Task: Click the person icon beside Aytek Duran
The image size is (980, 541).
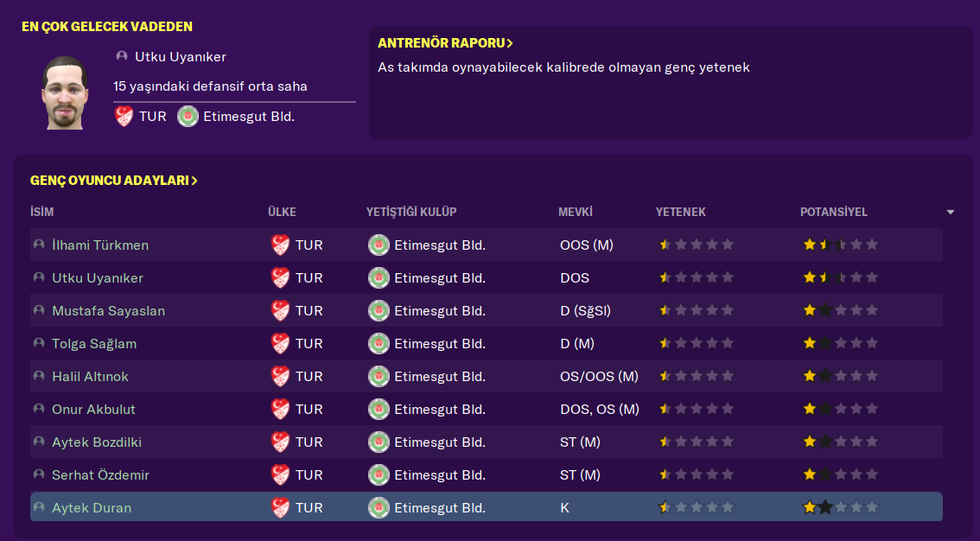Action: click(39, 508)
